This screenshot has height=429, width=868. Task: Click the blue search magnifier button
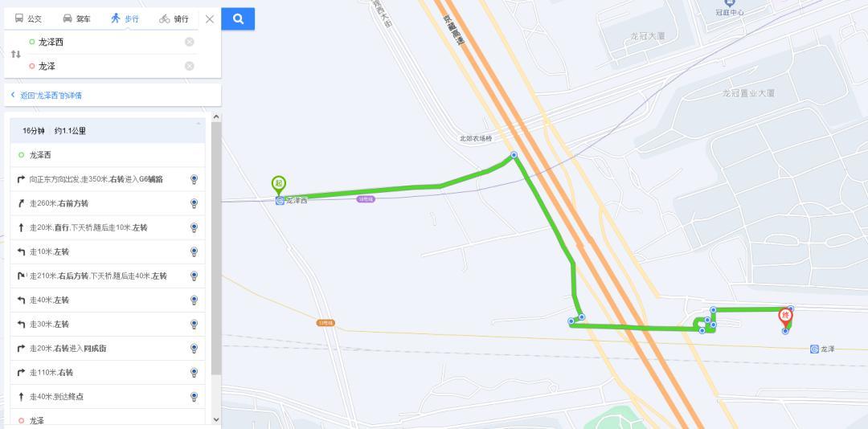pyautogui.click(x=238, y=18)
